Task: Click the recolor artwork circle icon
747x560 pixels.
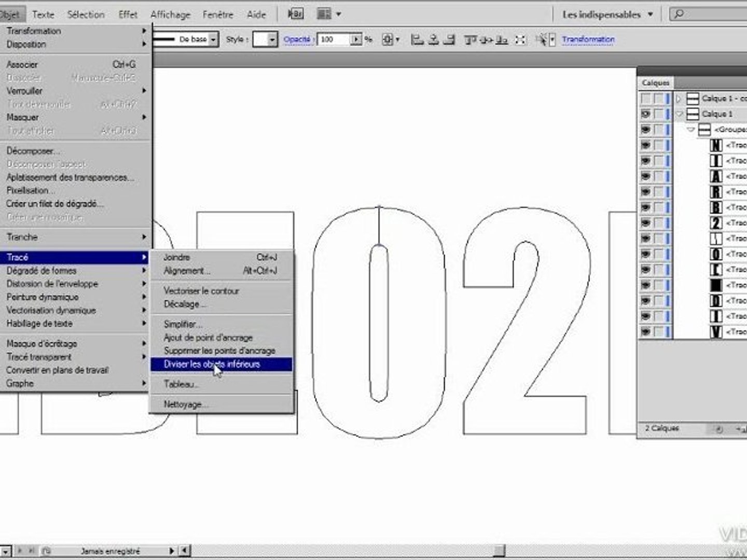Action: tap(387, 39)
